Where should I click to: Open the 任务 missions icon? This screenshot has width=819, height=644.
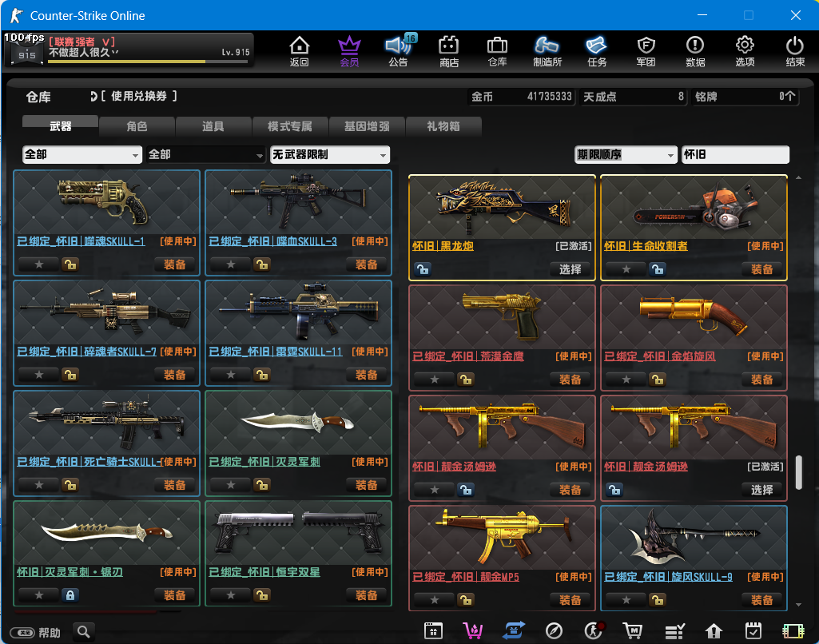[597, 51]
